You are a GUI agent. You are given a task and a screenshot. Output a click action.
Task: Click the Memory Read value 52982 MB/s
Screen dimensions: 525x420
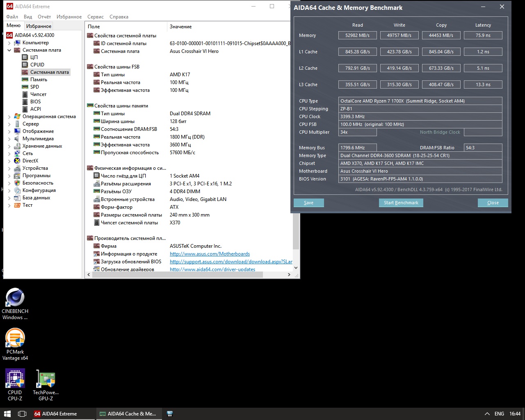(x=358, y=35)
